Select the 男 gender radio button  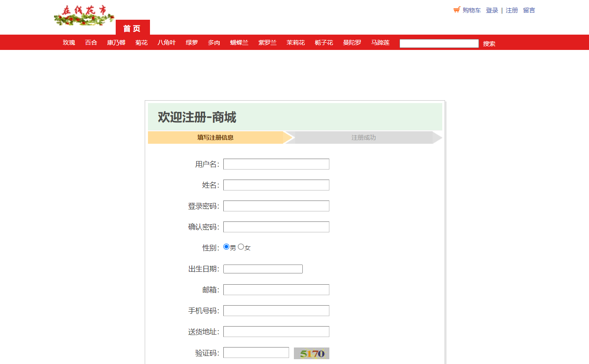[x=226, y=247]
